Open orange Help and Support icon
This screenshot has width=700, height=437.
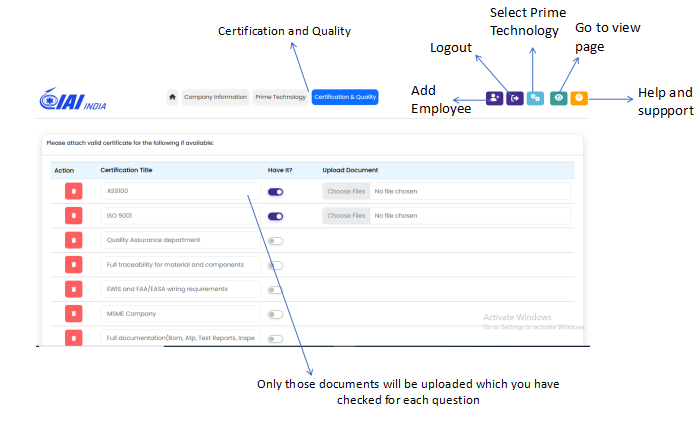click(579, 98)
